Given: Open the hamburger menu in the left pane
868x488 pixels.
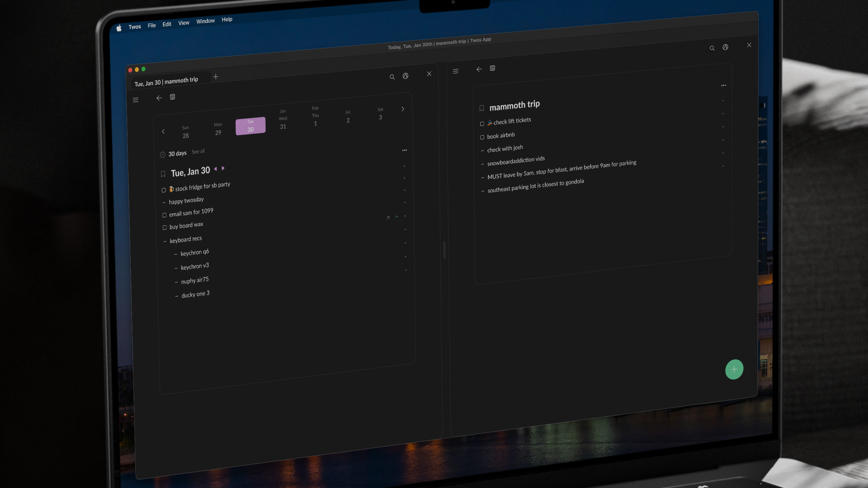Looking at the screenshot, I should [x=135, y=100].
